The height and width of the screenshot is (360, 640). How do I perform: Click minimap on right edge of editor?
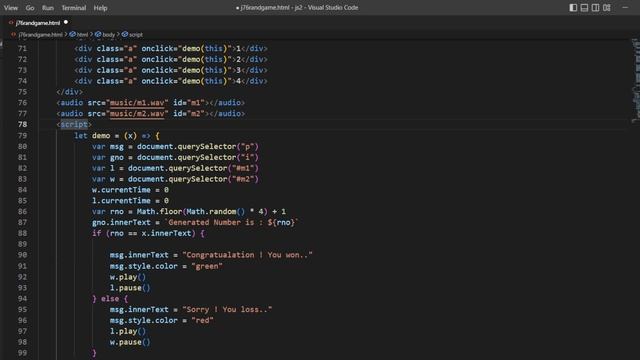(636, 80)
